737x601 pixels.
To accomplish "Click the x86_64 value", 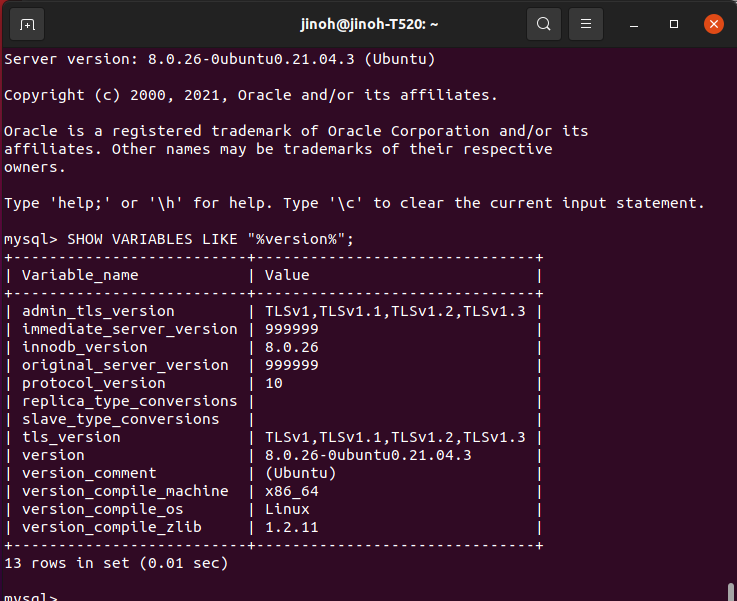I will (292, 492).
